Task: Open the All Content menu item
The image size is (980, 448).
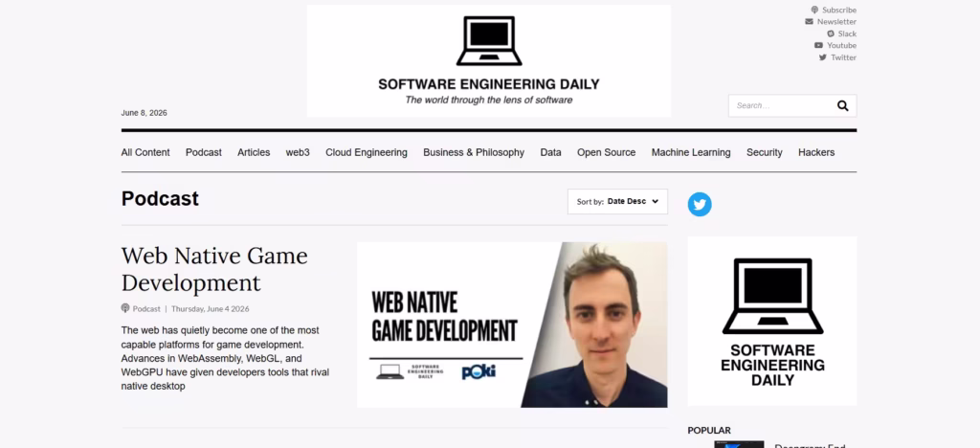Action: click(x=145, y=152)
